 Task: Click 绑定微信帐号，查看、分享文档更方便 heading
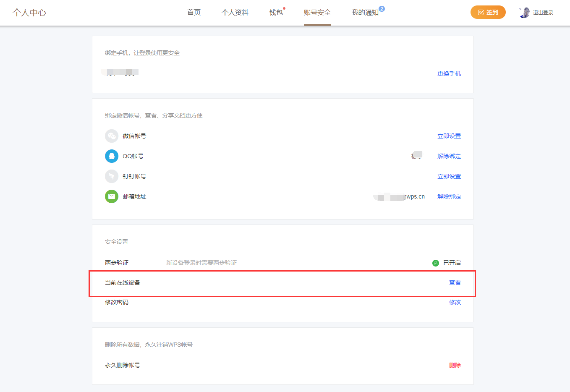click(x=154, y=115)
